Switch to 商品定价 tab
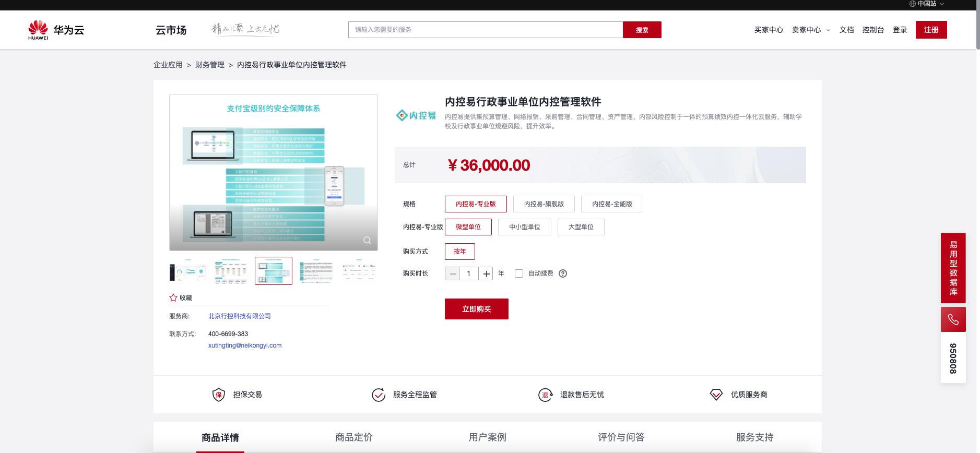Viewport: 980px width, 453px height. [x=354, y=437]
